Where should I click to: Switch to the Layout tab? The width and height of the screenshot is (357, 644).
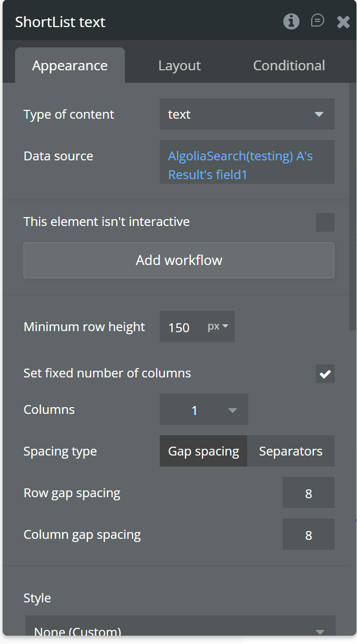pos(180,66)
